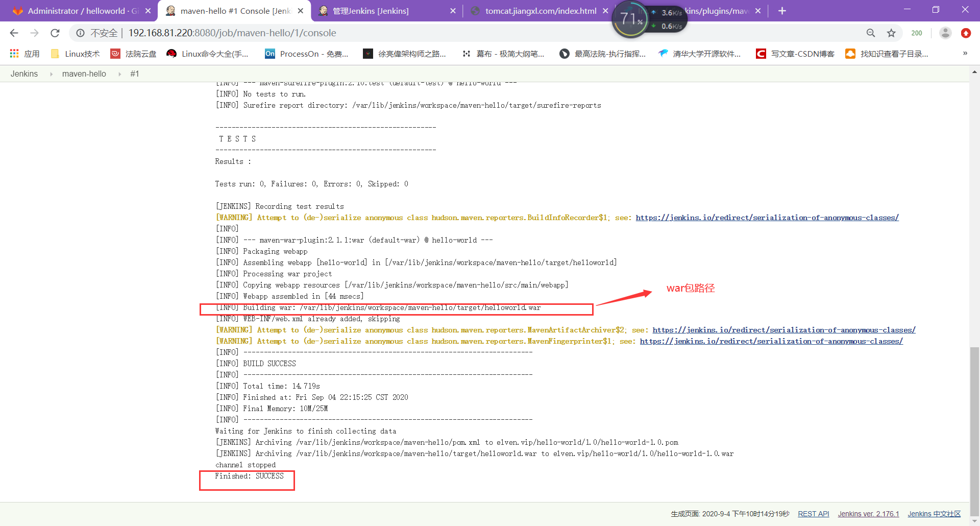Image resolution: width=980 pixels, height=526 pixels.
Task: Bookmark this page with the star icon
Action: [x=891, y=33]
